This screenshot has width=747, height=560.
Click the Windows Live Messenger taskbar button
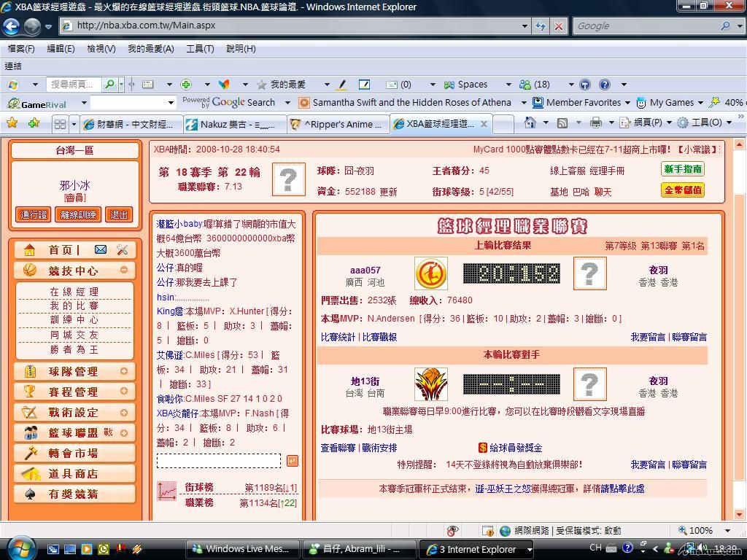[243, 549]
